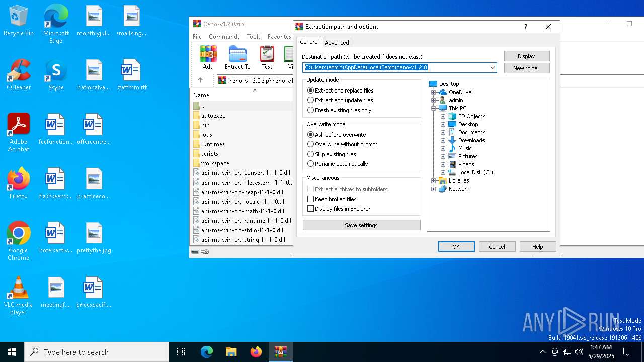Image resolution: width=644 pixels, height=362 pixels.
Task: Expand the admin tree node
Action: coord(433,101)
